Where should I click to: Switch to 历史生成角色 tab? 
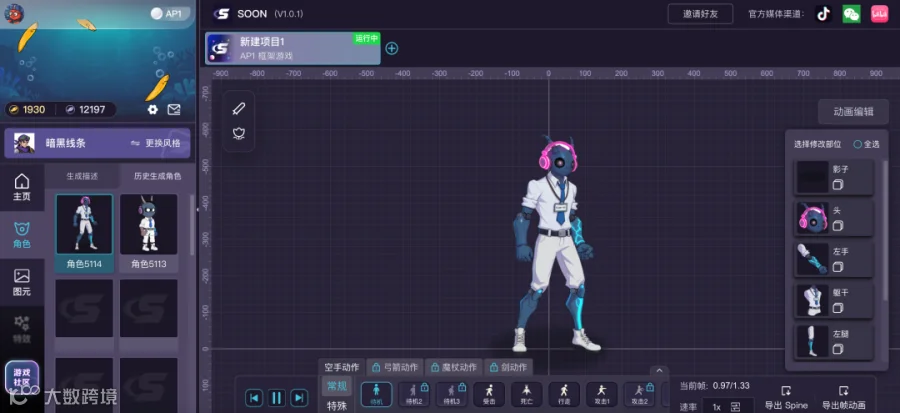[x=157, y=176]
